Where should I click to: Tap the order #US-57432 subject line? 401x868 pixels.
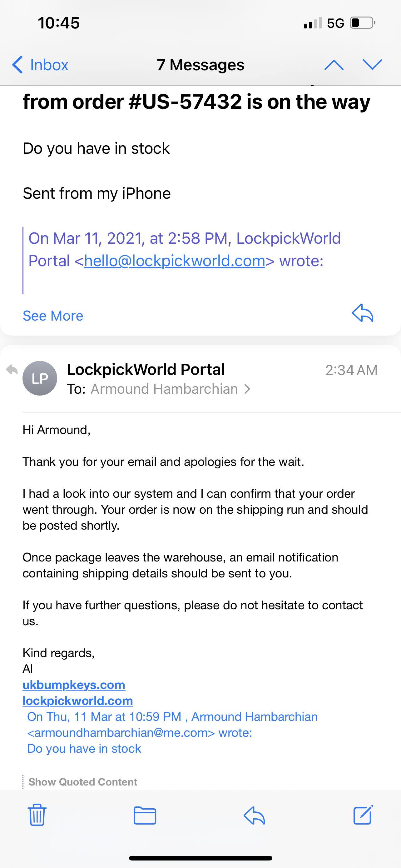[196, 102]
